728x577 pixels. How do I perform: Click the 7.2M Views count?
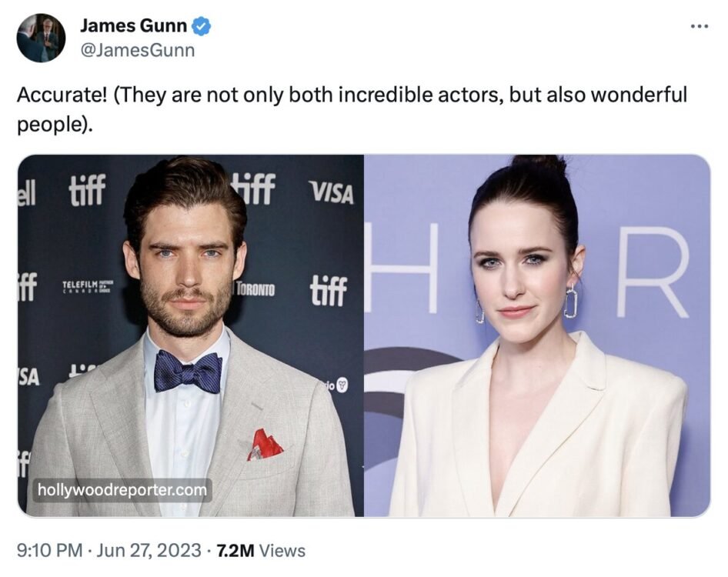(261, 551)
